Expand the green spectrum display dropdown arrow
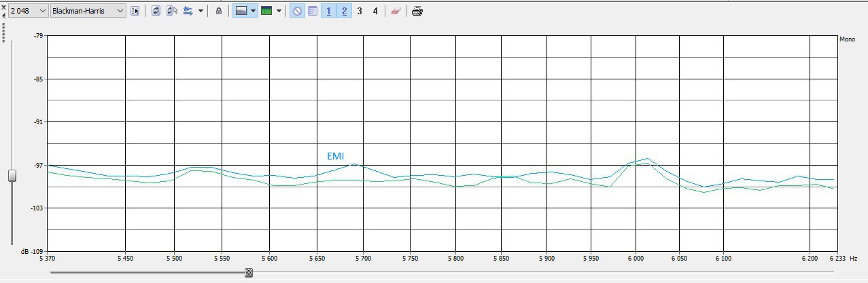Screen dimensions: 868x283 point(279,11)
